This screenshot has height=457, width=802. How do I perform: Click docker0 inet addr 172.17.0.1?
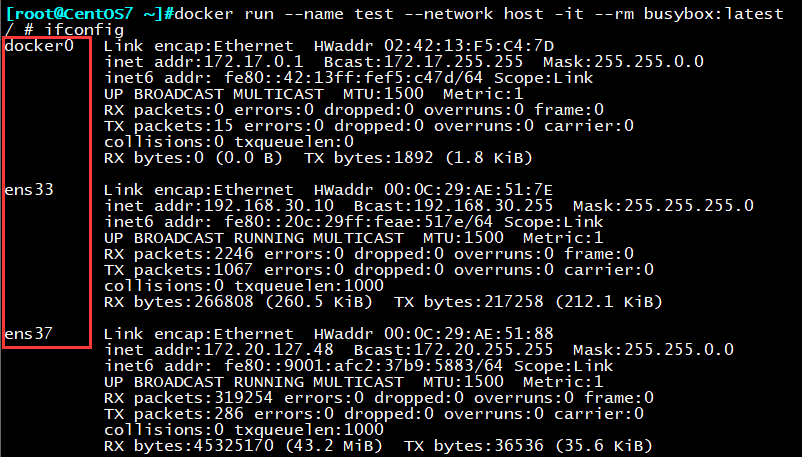pyautogui.click(x=204, y=62)
